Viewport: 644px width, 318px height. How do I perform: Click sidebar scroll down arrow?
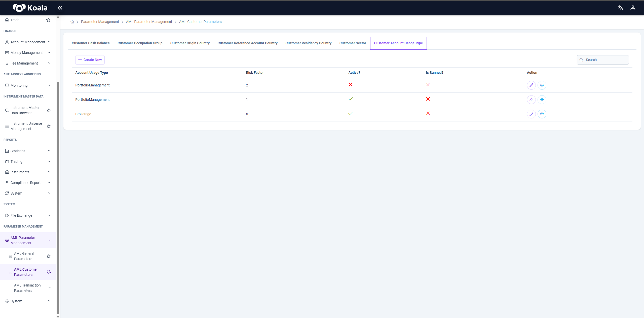click(x=58, y=316)
